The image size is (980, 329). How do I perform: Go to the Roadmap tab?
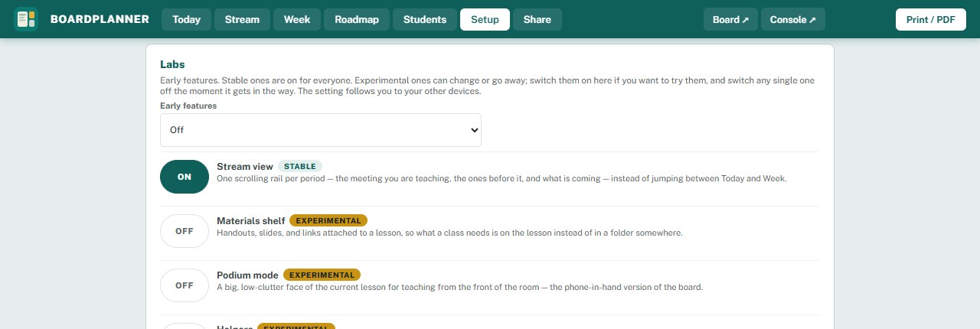[x=357, y=19]
